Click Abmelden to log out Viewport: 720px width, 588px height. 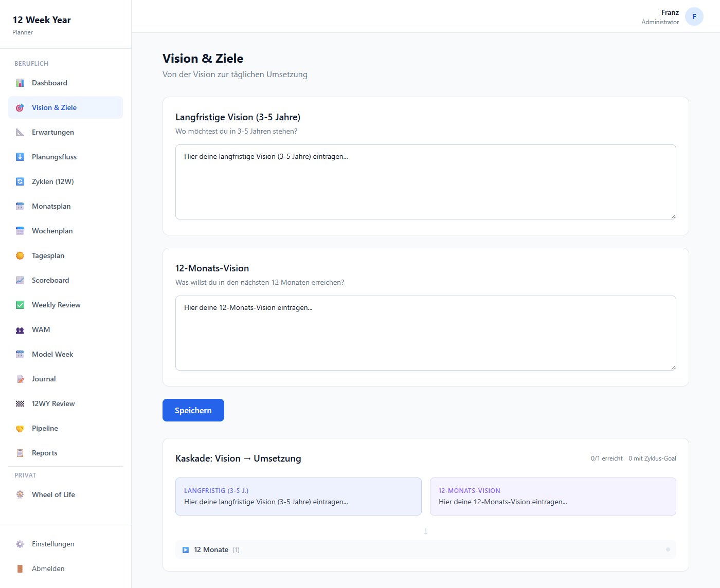point(48,569)
